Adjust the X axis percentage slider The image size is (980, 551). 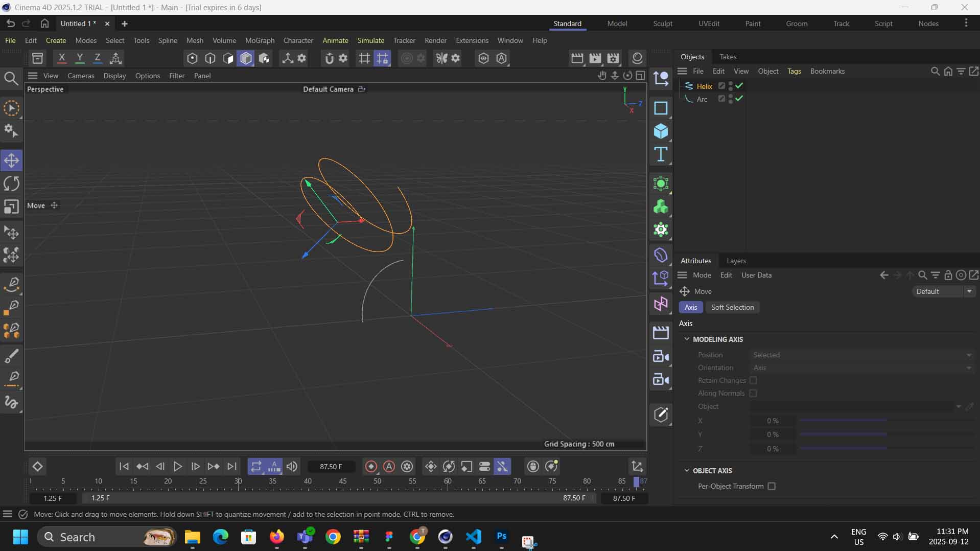tap(843, 421)
